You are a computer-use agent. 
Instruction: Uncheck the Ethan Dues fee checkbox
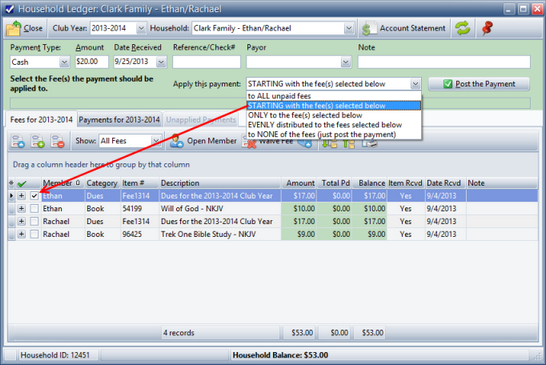pos(34,196)
